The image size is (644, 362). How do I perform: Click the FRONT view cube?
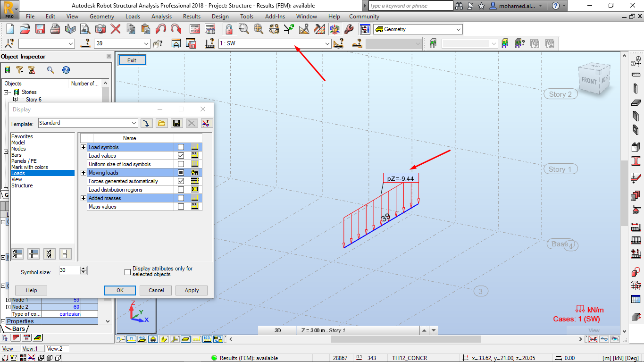point(590,81)
